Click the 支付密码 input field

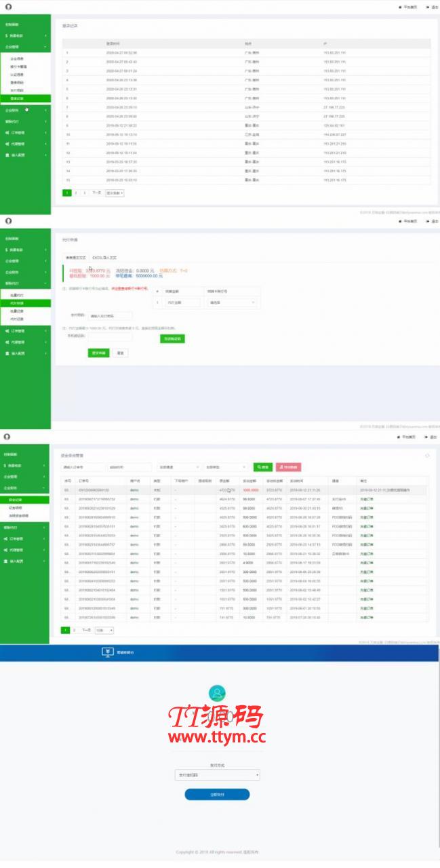point(110,315)
